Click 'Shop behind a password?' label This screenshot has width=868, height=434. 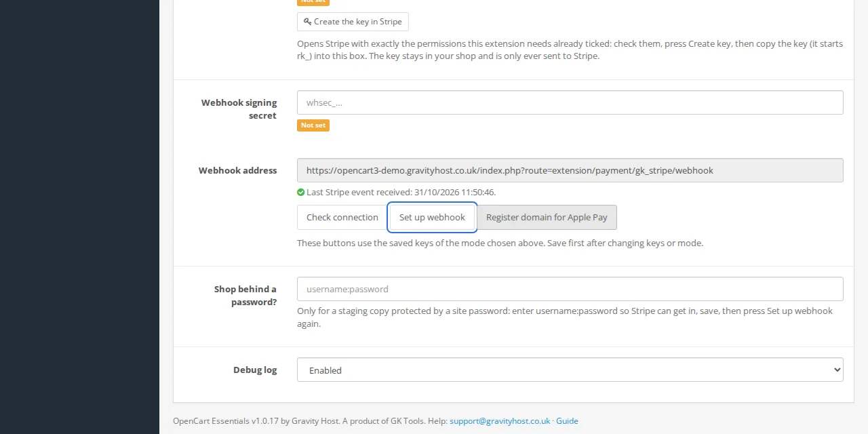pos(245,296)
